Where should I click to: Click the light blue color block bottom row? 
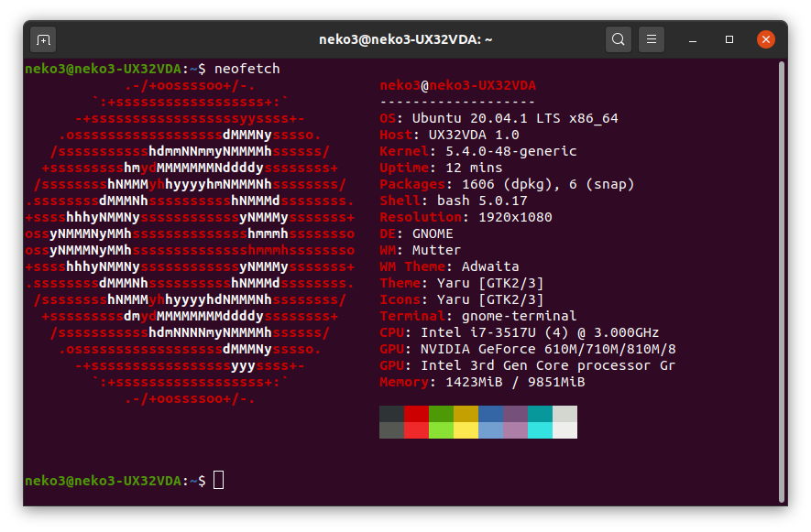pyautogui.click(x=491, y=430)
